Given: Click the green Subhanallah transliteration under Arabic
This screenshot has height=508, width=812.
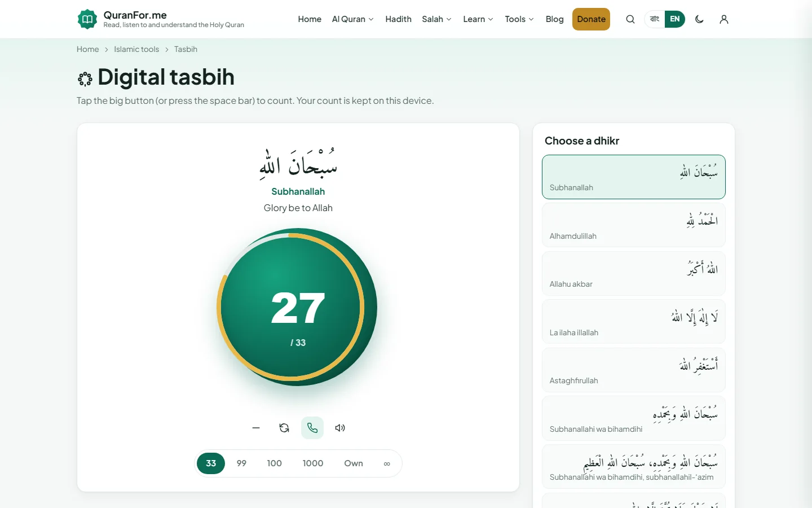Looking at the screenshot, I should point(298,191).
